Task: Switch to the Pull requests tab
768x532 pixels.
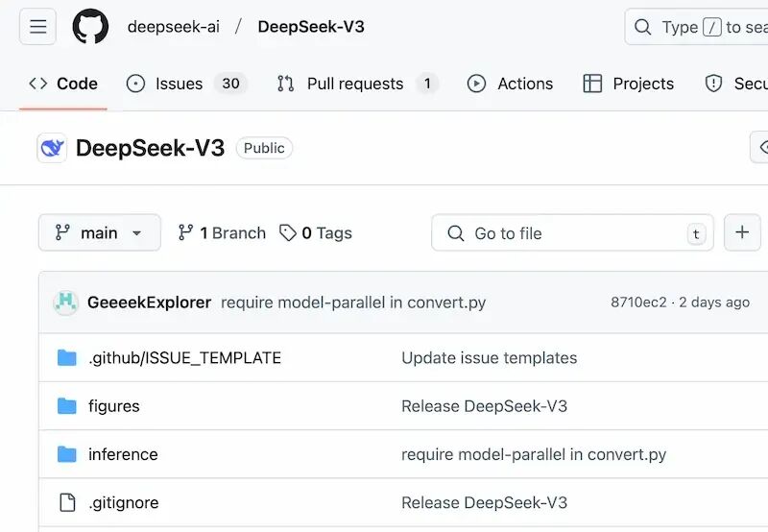Action: click(357, 84)
